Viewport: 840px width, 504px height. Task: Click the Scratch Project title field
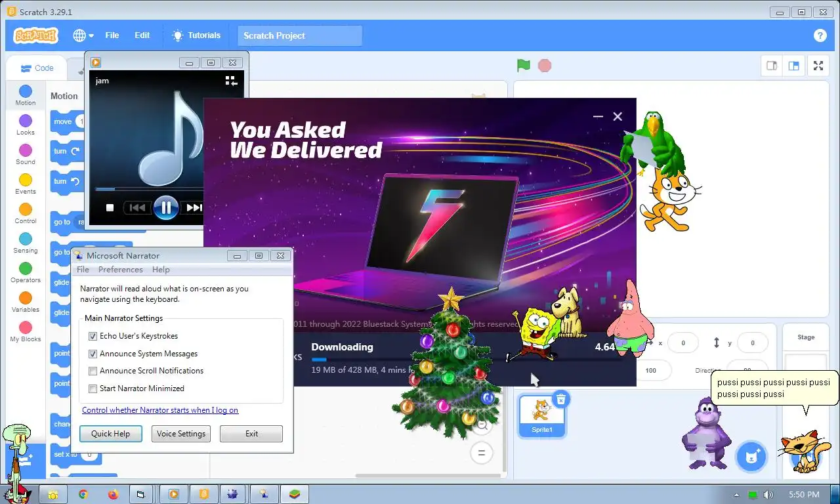pyautogui.click(x=300, y=35)
